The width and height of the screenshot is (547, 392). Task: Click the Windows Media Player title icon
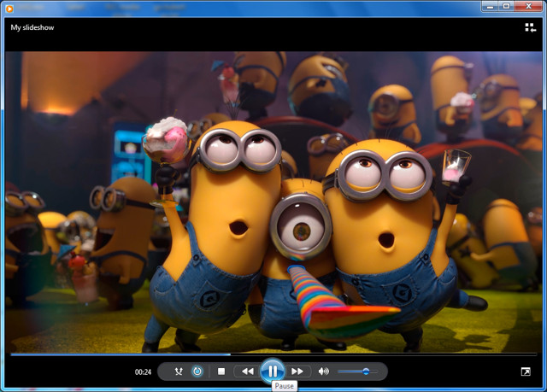point(9,9)
